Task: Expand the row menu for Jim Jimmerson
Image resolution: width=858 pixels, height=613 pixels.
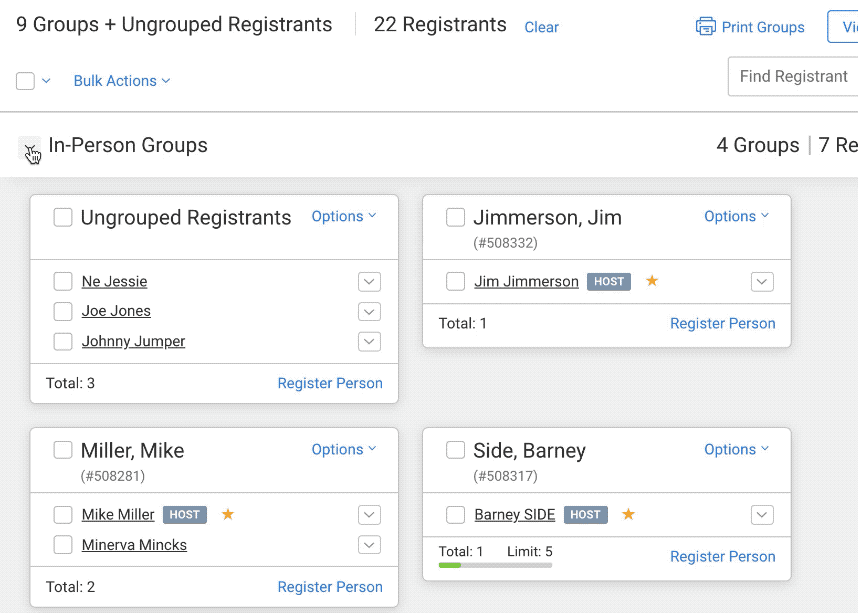Action: 762,282
